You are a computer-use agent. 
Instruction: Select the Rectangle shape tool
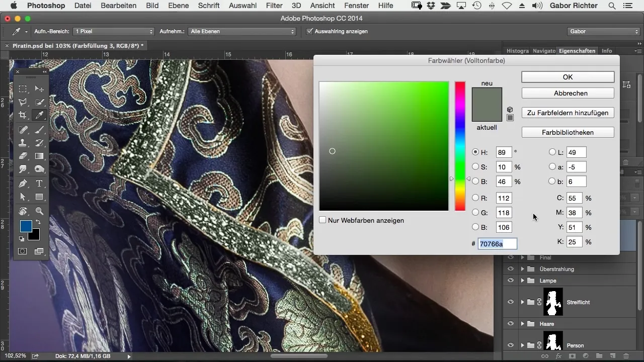click(x=39, y=197)
